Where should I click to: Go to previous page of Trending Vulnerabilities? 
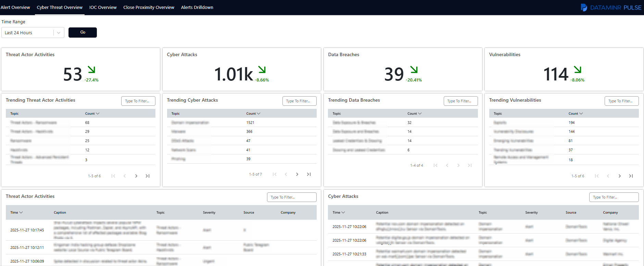pyautogui.click(x=608, y=176)
